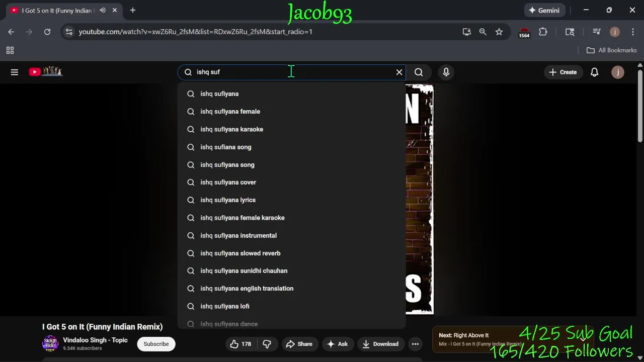Viewport: 644px width, 362px height.
Task: Click the page vertical scrollbar
Action: click(640, 106)
